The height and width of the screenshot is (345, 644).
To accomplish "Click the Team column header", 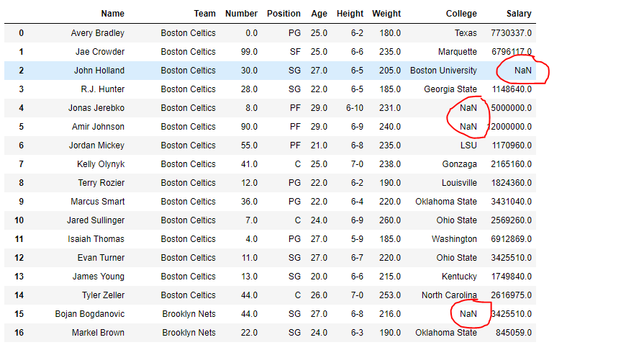I will 204,14.
